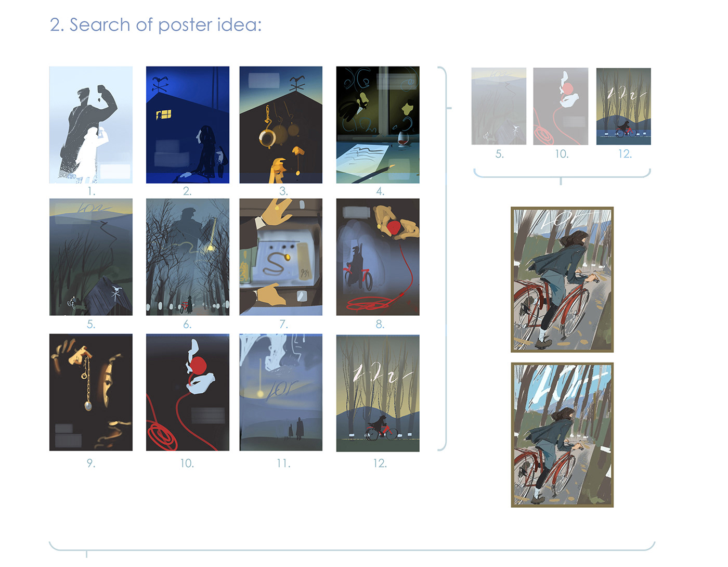Click the small faded sketch 5 thumbnail
Viewport: 728px width, 567px height.
[499, 106]
